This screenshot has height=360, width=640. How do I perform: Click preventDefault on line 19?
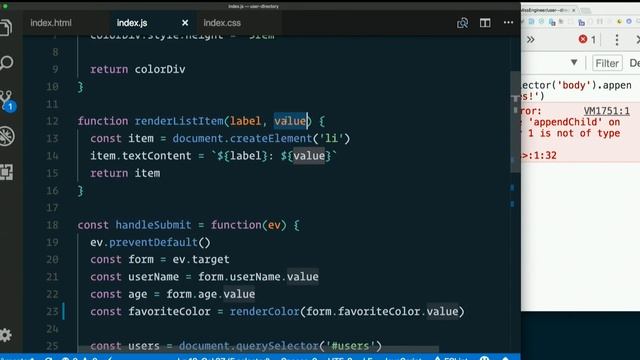tap(153, 242)
